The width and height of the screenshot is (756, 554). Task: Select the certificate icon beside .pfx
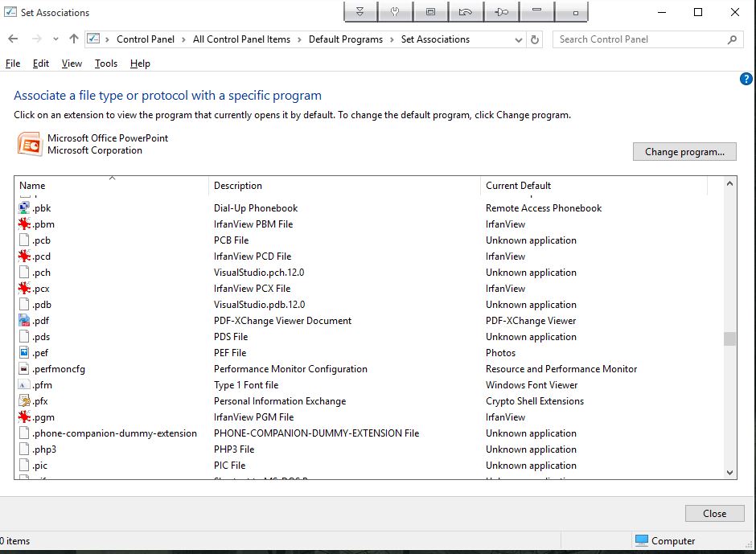(24, 400)
